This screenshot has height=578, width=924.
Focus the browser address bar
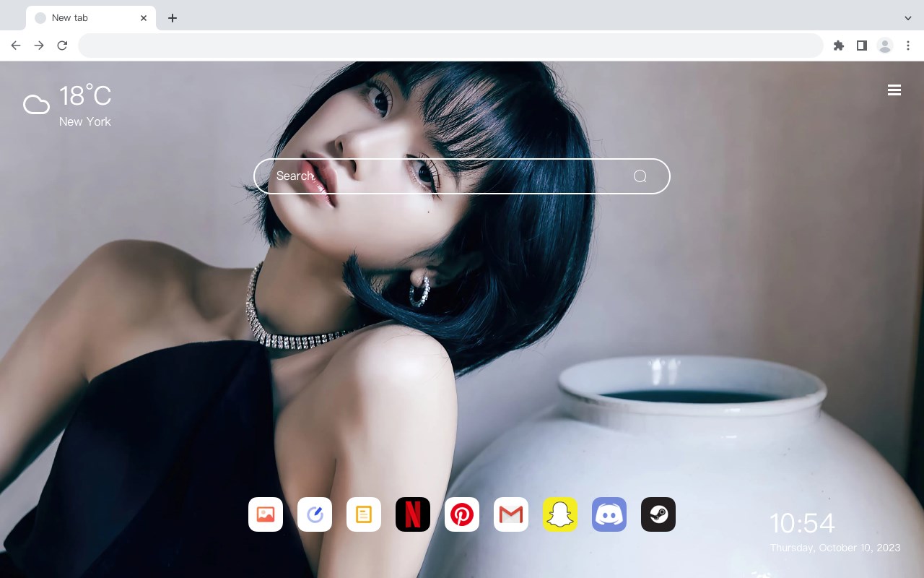coord(450,46)
